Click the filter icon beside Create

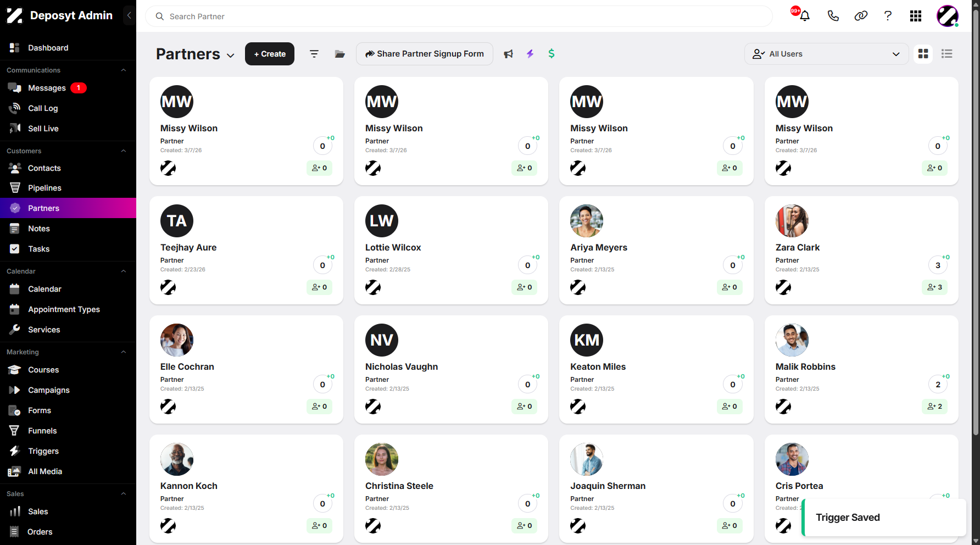[x=314, y=54]
